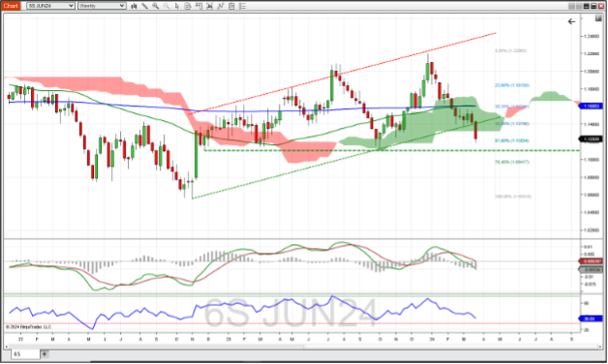The image size is (608, 364).
Task: Click the orange Chart title label
Action: coord(11,6)
